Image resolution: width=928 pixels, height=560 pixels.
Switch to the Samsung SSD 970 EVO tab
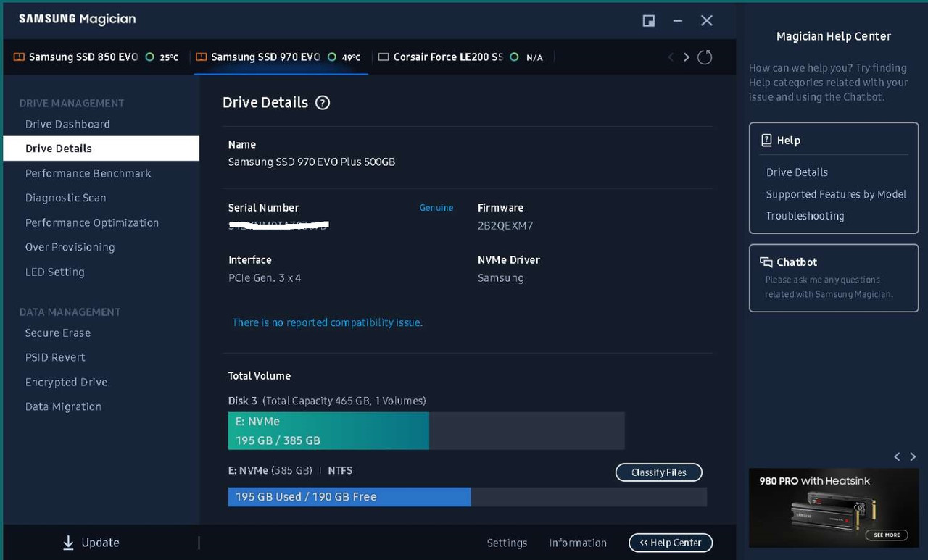281,57
